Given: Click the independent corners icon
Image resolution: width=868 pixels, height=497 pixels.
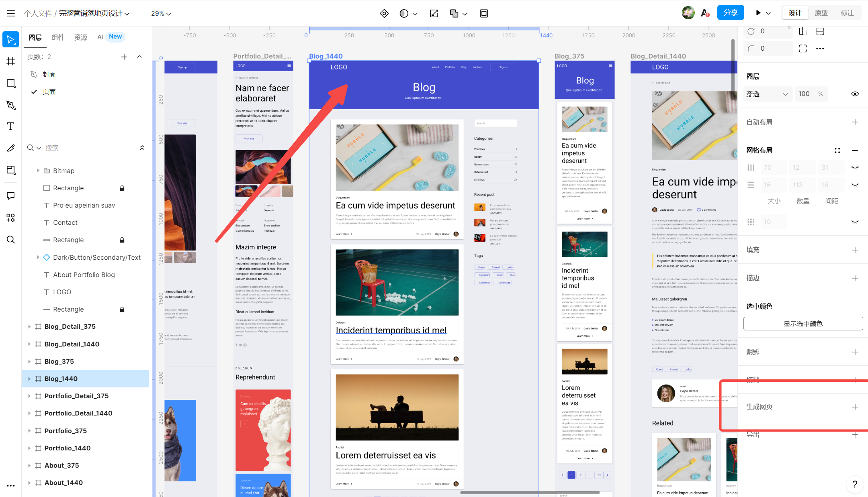Looking at the screenshot, I should (x=803, y=49).
